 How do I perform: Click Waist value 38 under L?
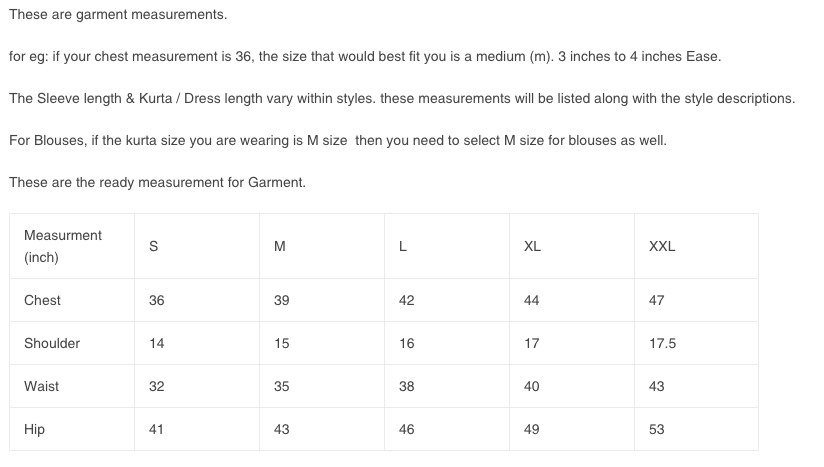[x=406, y=386]
